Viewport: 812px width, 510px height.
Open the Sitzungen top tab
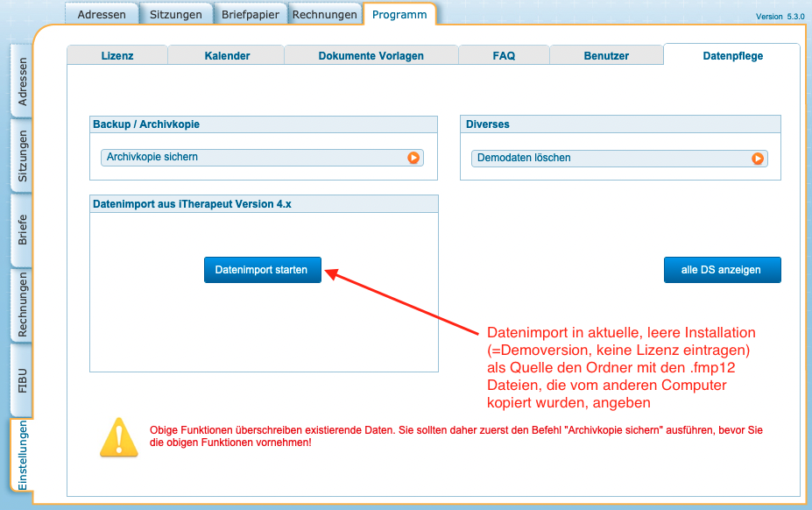[x=175, y=15]
